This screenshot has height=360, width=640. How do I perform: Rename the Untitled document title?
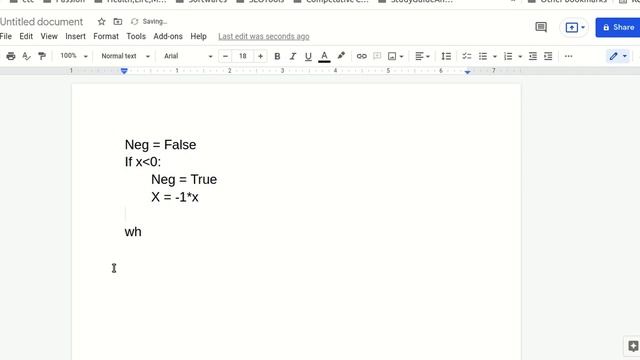41,22
